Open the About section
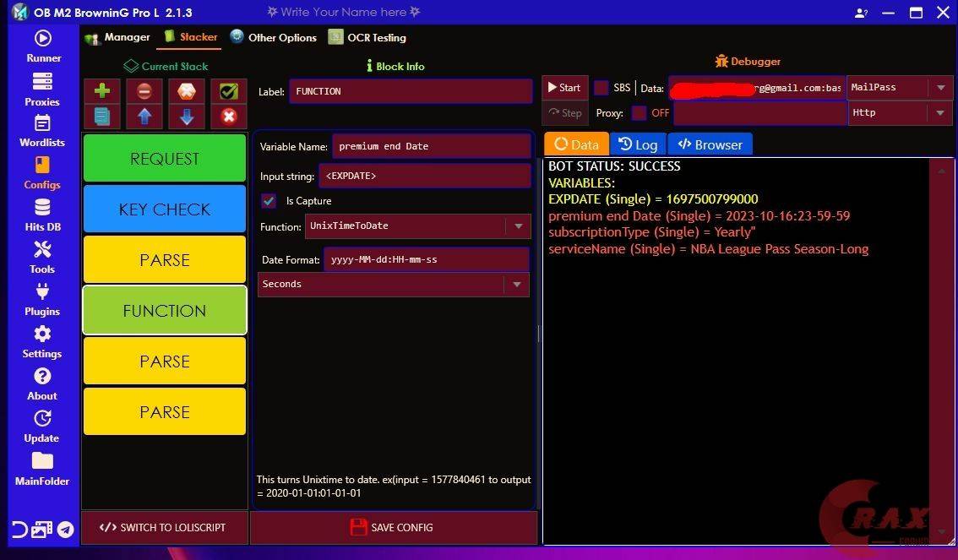Viewport: 958px width, 560px height. point(42,383)
